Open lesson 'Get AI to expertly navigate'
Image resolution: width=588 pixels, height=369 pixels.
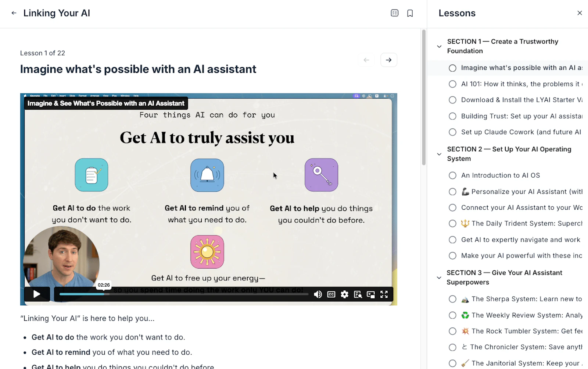click(521, 240)
